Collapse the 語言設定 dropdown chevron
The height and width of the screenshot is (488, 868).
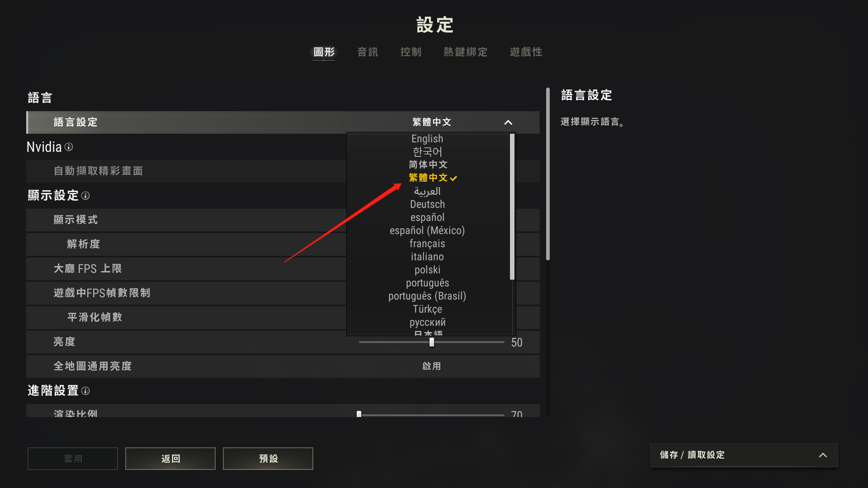click(x=508, y=122)
